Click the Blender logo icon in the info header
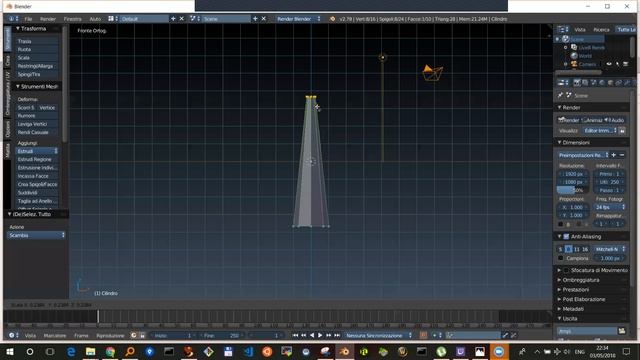 (332, 19)
